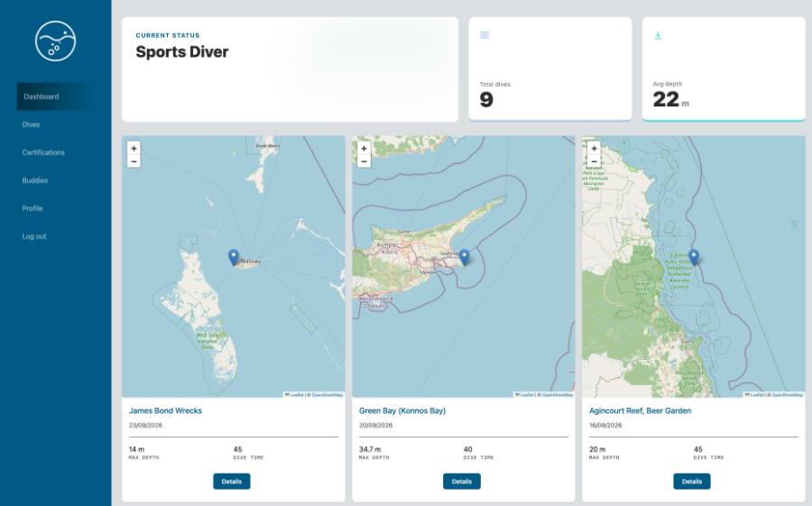Open the Agincourt Reef, Beer Garden link
The height and width of the screenshot is (506, 812).
pyautogui.click(x=640, y=410)
